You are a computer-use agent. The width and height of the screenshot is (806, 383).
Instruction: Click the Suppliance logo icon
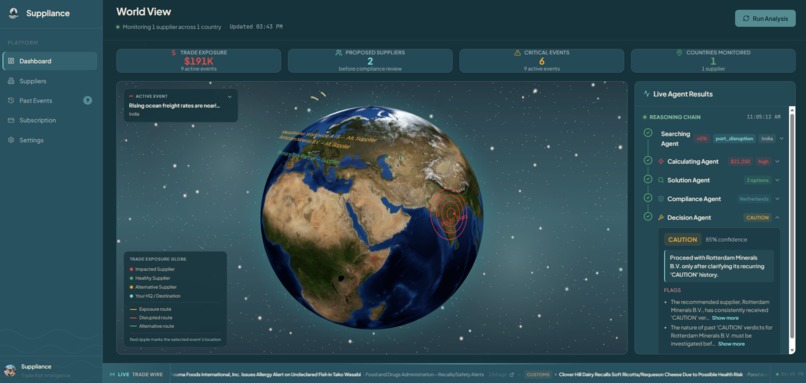point(13,13)
